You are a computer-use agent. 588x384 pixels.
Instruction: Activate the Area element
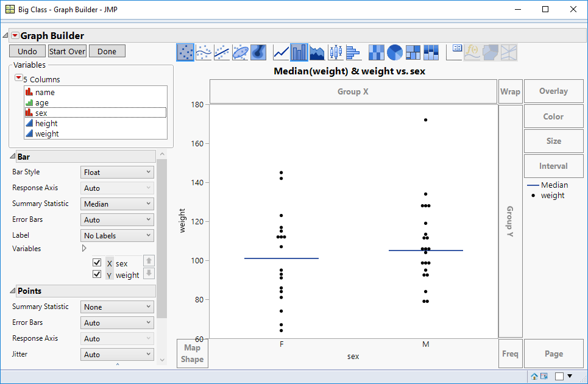point(317,52)
